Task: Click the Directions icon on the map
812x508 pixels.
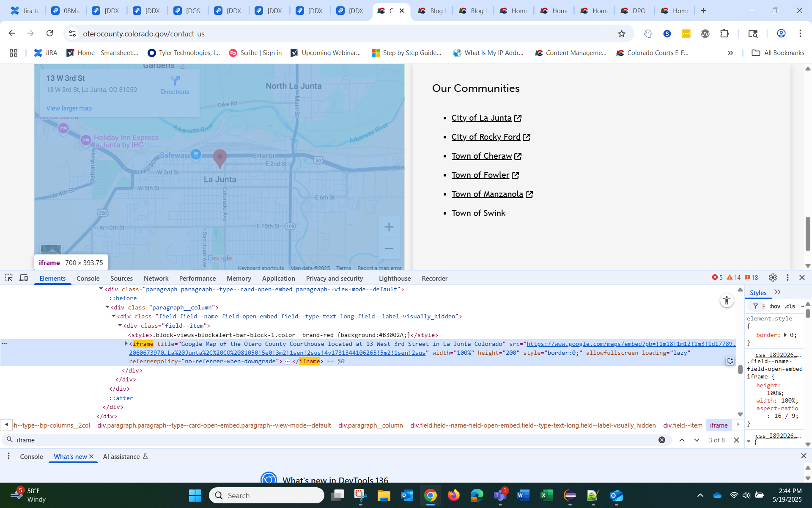Action: (x=175, y=80)
